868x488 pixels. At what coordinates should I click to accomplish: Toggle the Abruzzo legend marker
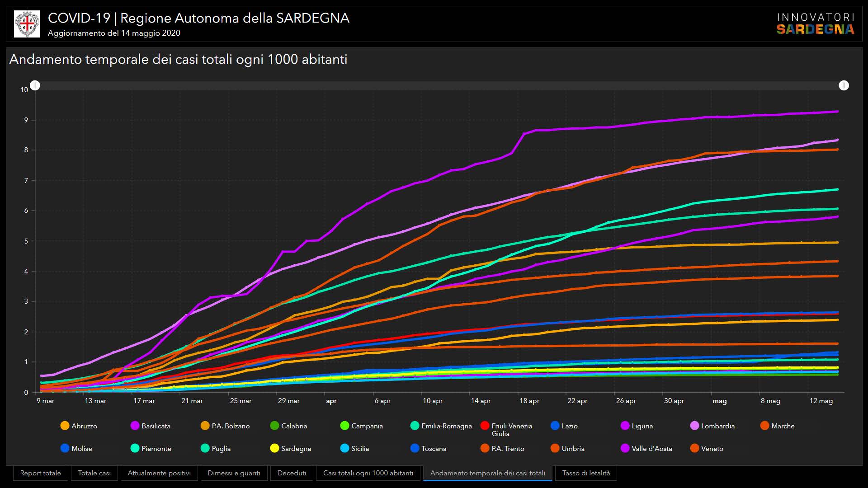click(65, 426)
